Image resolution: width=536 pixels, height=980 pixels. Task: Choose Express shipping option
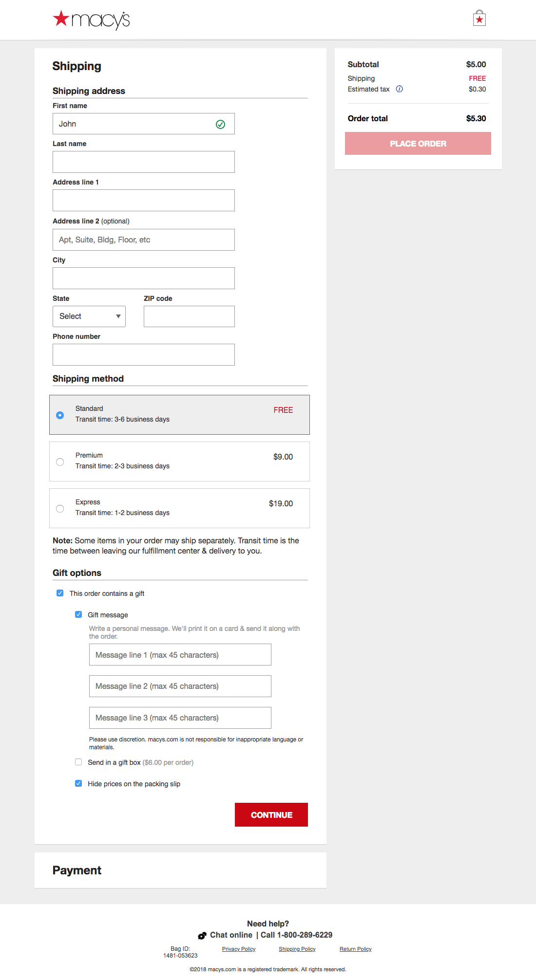(60, 509)
